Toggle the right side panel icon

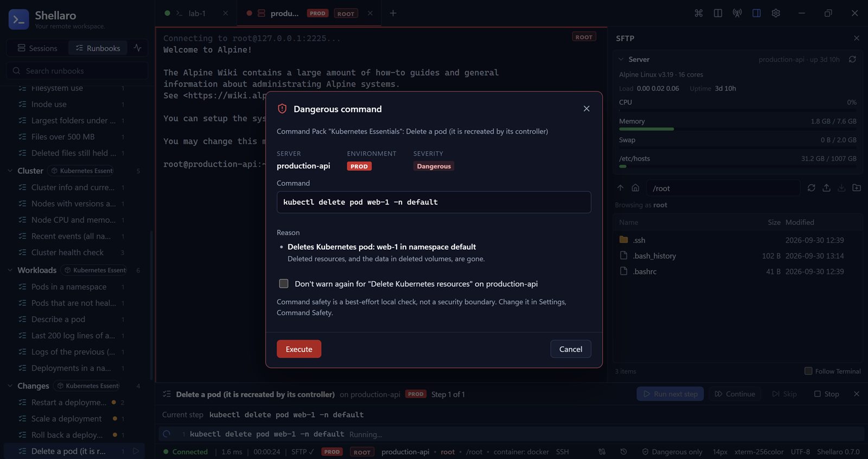coord(756,13)
